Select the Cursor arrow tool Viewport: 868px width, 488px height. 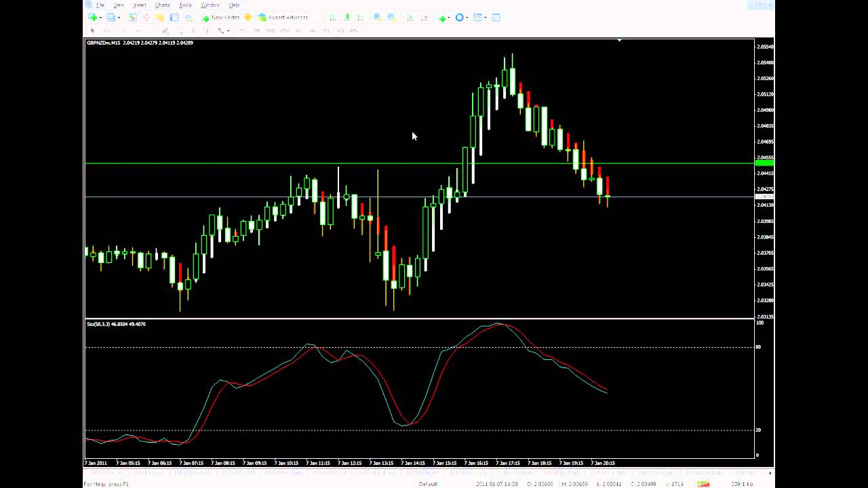point(92,30)
